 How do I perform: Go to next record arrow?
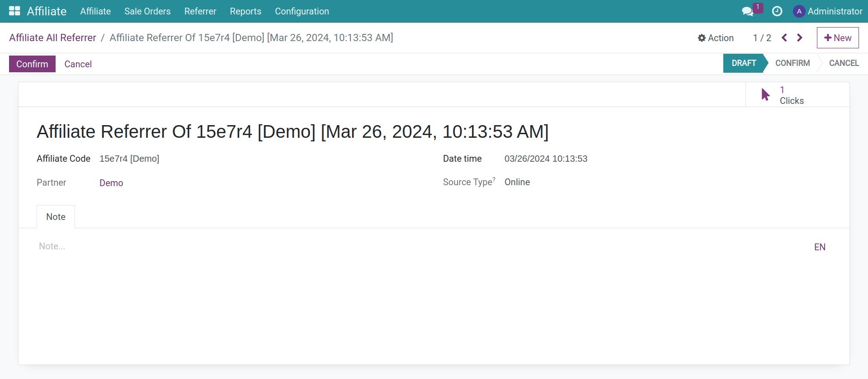pyautogui.click(x=800, y=38)
